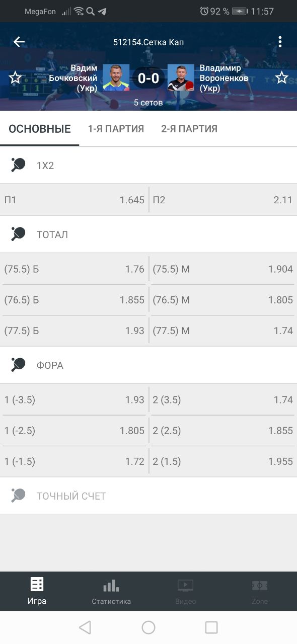Switch to the 1-Я ПАРТИЯ tab

pos(116,129)
